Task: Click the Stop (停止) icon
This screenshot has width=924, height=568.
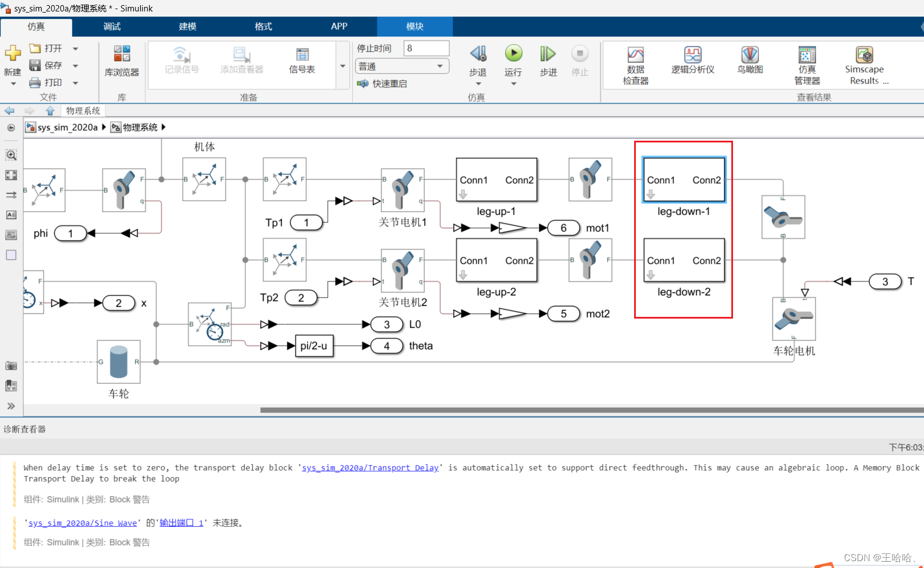Action: (580, 54)
